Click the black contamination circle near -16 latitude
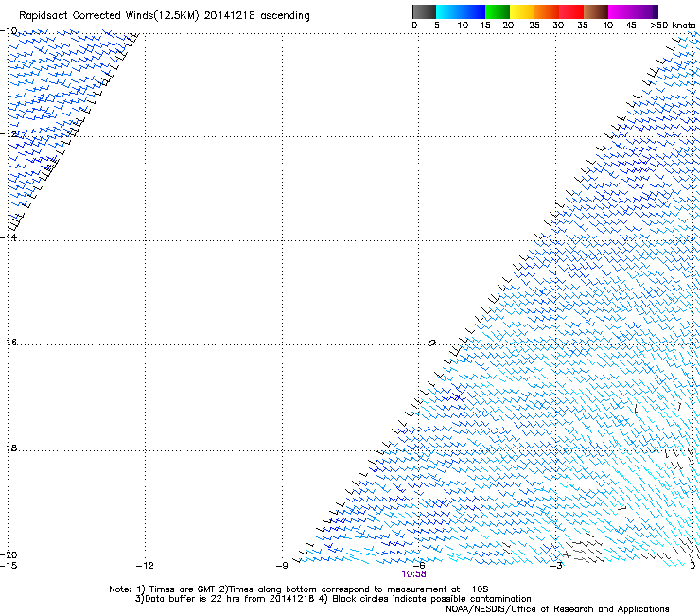This screenshot has width=700, height=615. 431,343
